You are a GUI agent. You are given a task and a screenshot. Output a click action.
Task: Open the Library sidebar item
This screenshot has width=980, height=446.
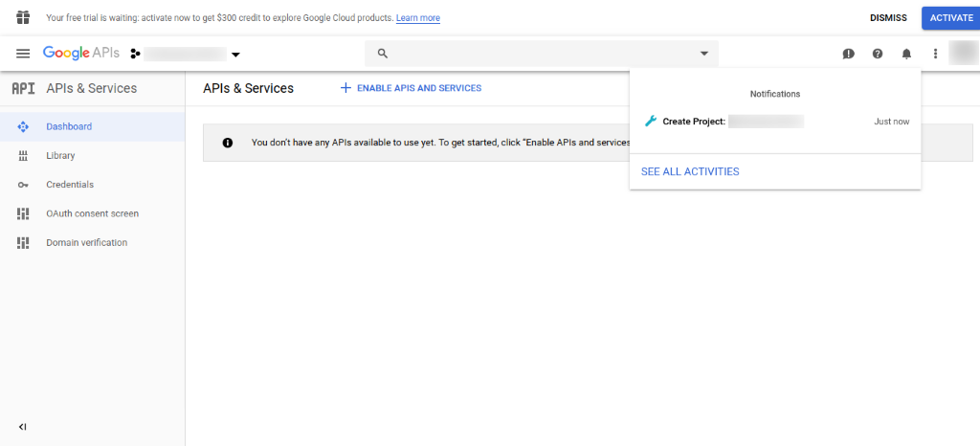[60, 155]
